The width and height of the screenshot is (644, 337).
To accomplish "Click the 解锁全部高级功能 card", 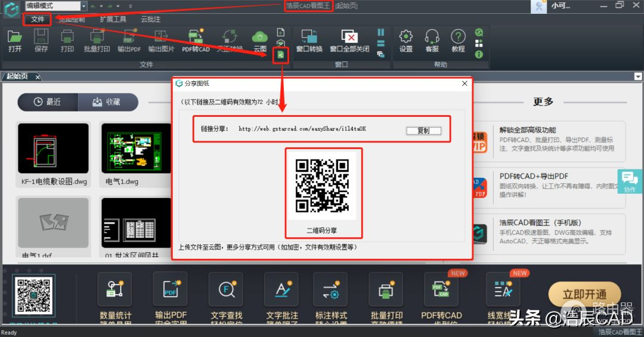I will 549,141.
